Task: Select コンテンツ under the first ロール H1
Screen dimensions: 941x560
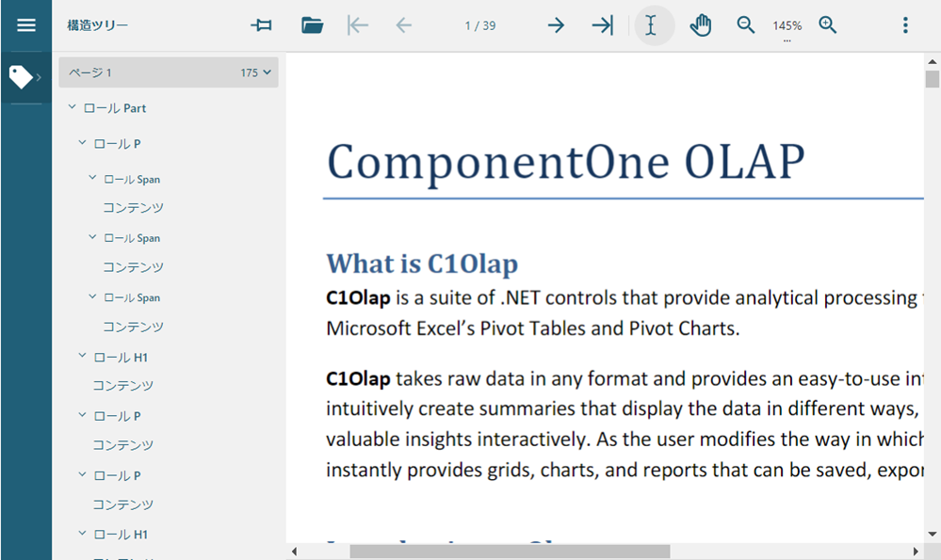Action: pos(123,386)
